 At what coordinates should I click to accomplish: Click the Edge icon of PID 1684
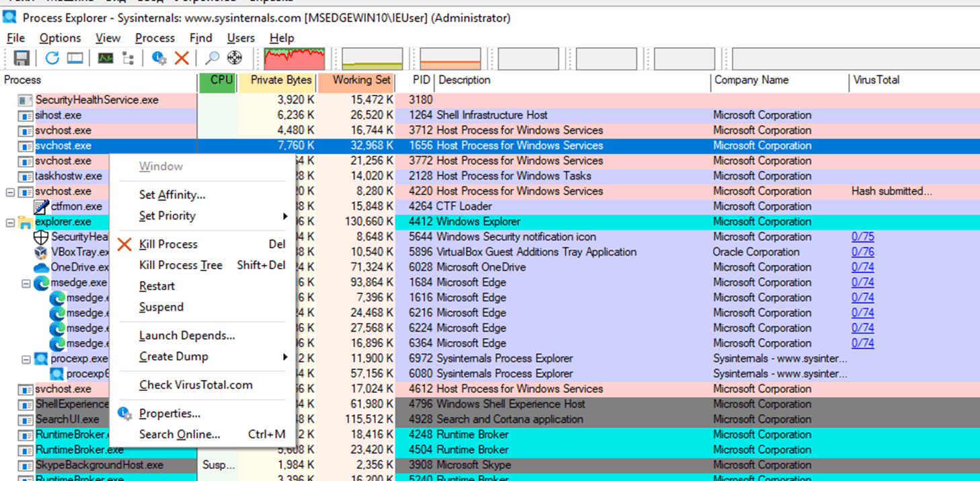point(41,283)
